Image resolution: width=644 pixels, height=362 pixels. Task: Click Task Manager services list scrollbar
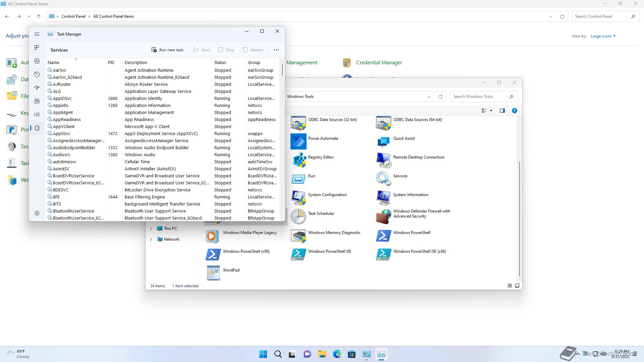click(282, 69)
